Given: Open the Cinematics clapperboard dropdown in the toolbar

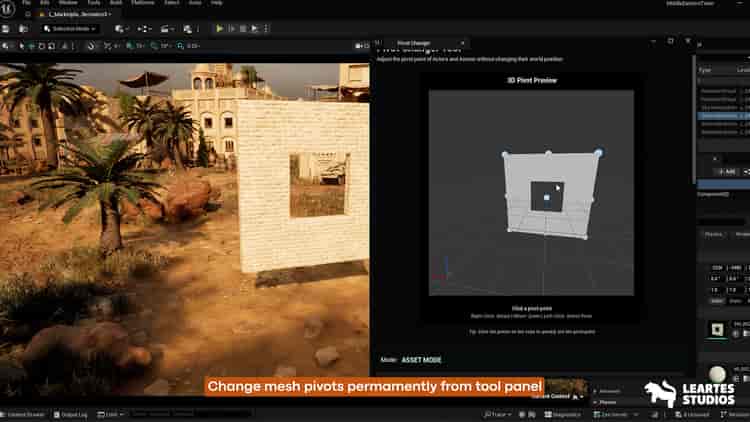Looking at the screenshot, I should tap(165, 29).
